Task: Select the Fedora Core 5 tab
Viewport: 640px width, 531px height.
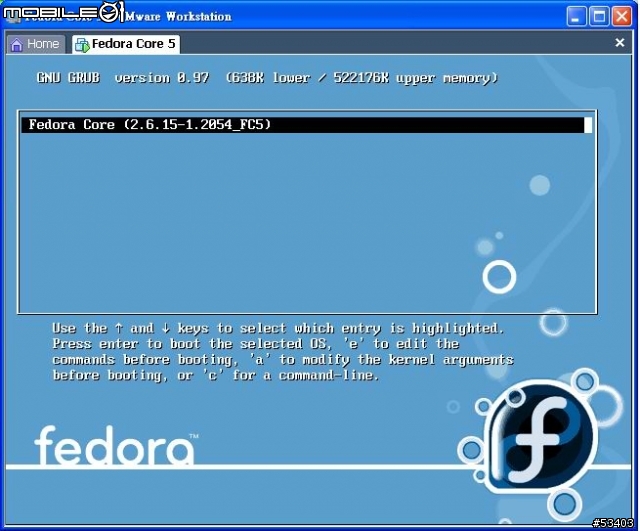Action: [x=126, y=44]
